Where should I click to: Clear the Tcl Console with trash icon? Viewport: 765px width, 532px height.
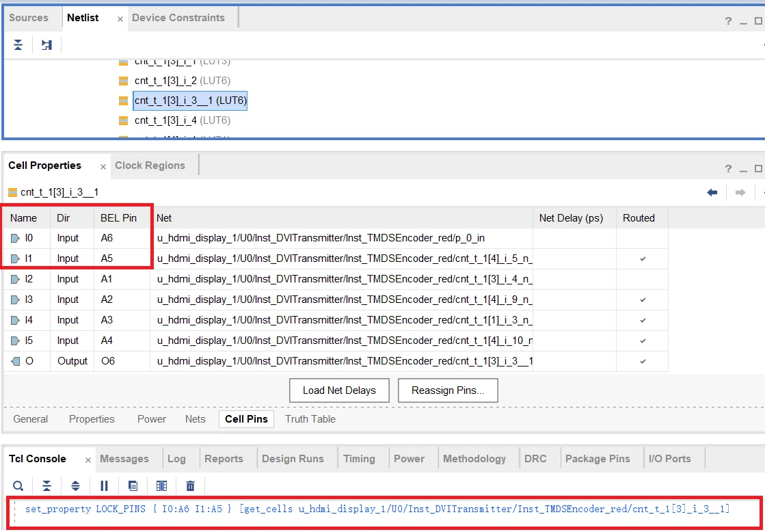(190, 486)
